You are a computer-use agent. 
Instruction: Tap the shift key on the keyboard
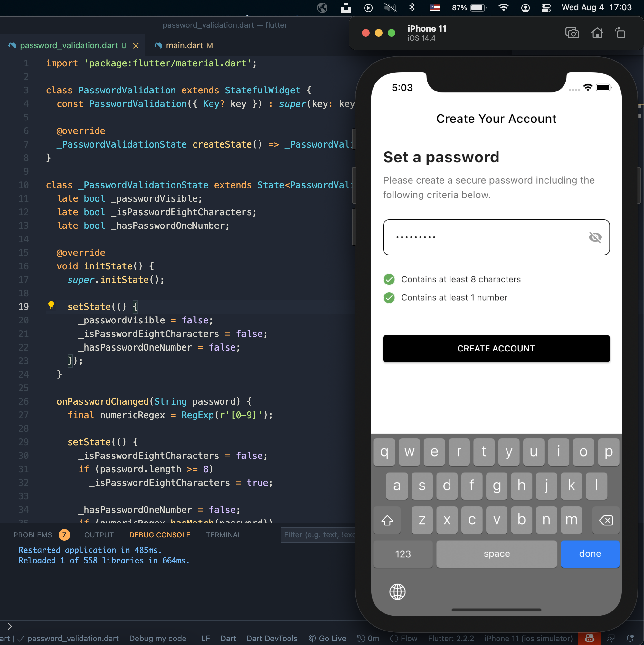click(387, 520)
